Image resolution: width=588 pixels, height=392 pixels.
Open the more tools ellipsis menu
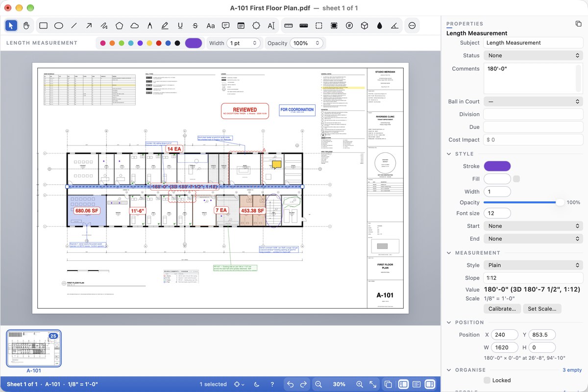pyautogui.click(x=412, y=25)
